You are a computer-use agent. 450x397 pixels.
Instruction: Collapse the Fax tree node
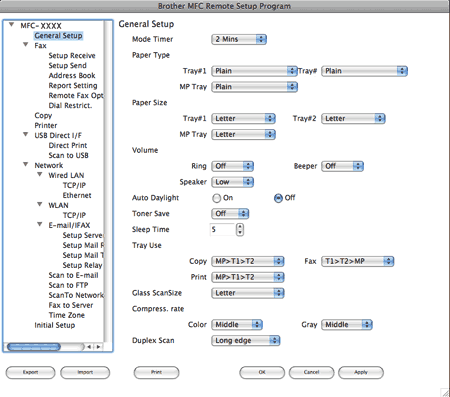tap(26, 45)
